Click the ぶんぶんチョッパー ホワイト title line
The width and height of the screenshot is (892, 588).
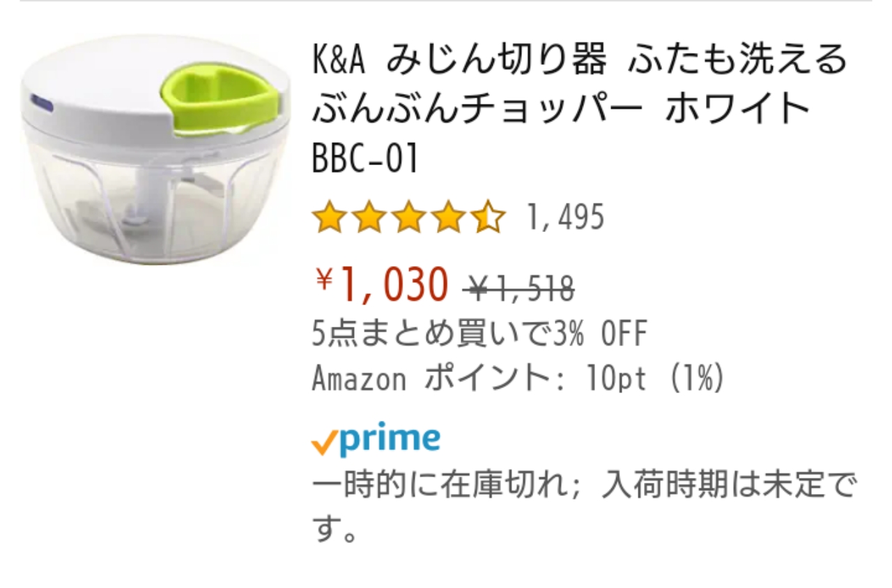coord(561,110)
